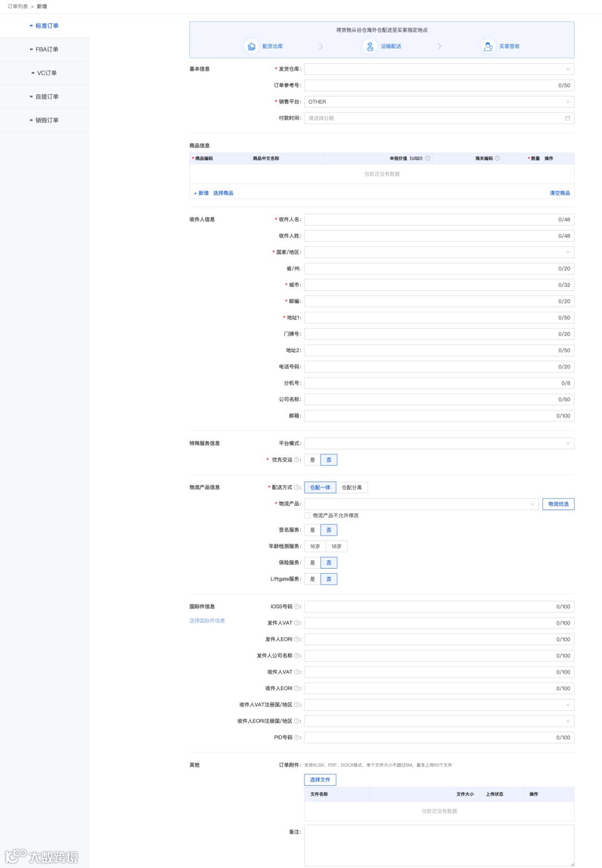
Task: Open the 平台模式 dropdown
Action: click(439, 444)
